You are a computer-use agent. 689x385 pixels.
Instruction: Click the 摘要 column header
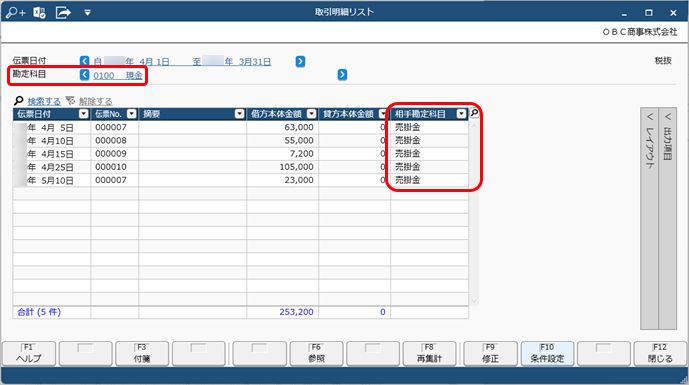[192, 114]
